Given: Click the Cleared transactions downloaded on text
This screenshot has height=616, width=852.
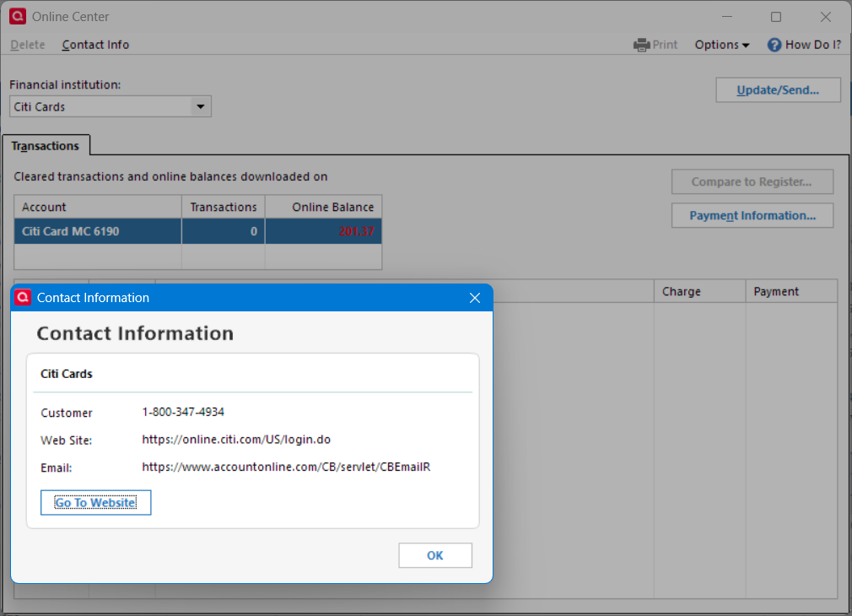Looking at the screenshot, I should point(170,176).
